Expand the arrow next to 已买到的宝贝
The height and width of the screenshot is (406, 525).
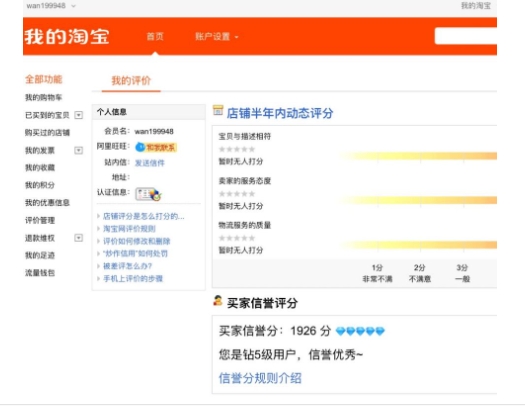point(78,115)
